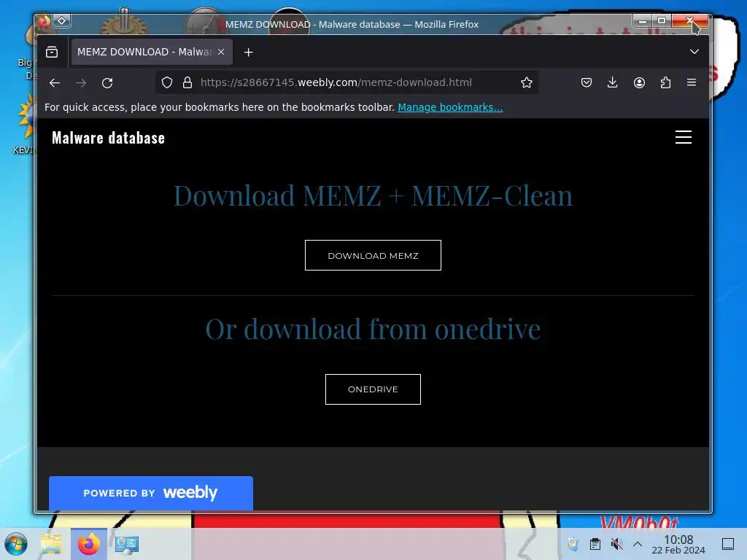
Task: Maximize the Firefox window
Action: coord(662,21)
